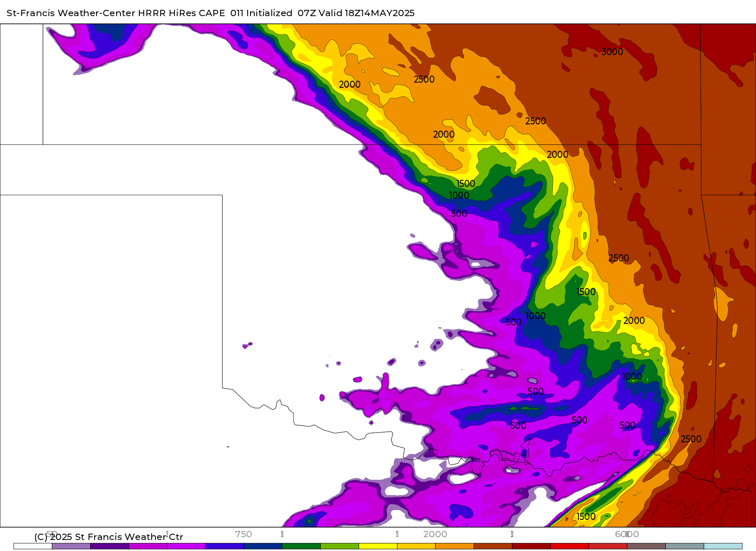This screenshot has height=551, width=756.
Task: Select the orange legend swatch
Action: click(455, 546)
